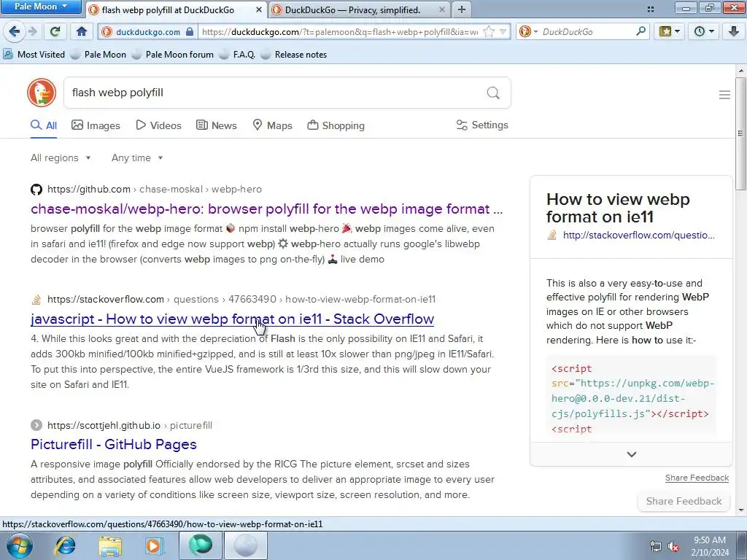
Task: Bookmark this page with the star icon
Action: pyautogui.click(x=488, y=32)
